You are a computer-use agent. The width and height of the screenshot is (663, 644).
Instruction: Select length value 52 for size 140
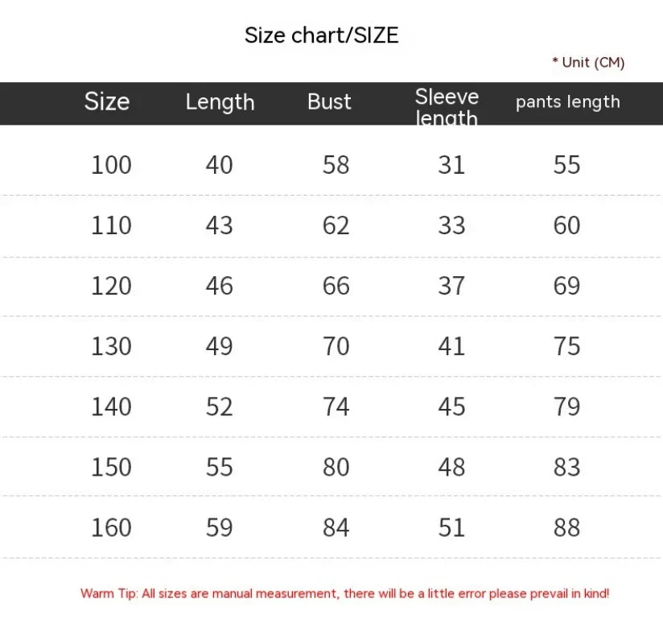(219, 407)
